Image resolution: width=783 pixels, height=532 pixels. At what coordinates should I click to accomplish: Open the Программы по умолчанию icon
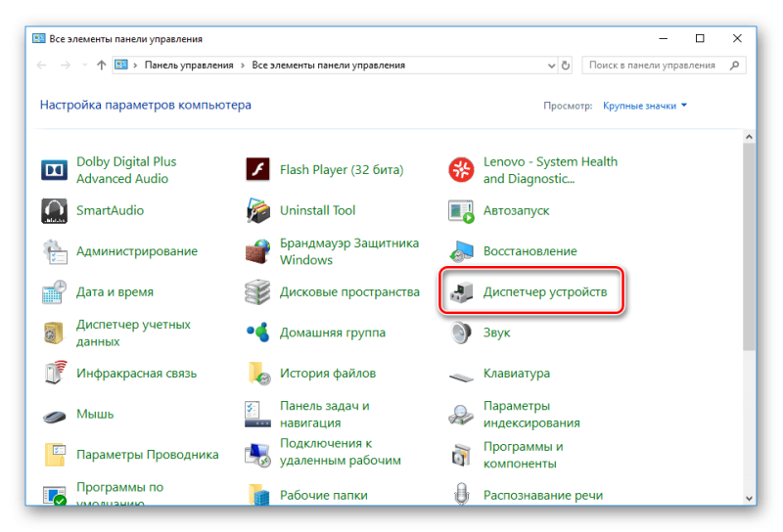pyautogui.click(x=55, y=495)
